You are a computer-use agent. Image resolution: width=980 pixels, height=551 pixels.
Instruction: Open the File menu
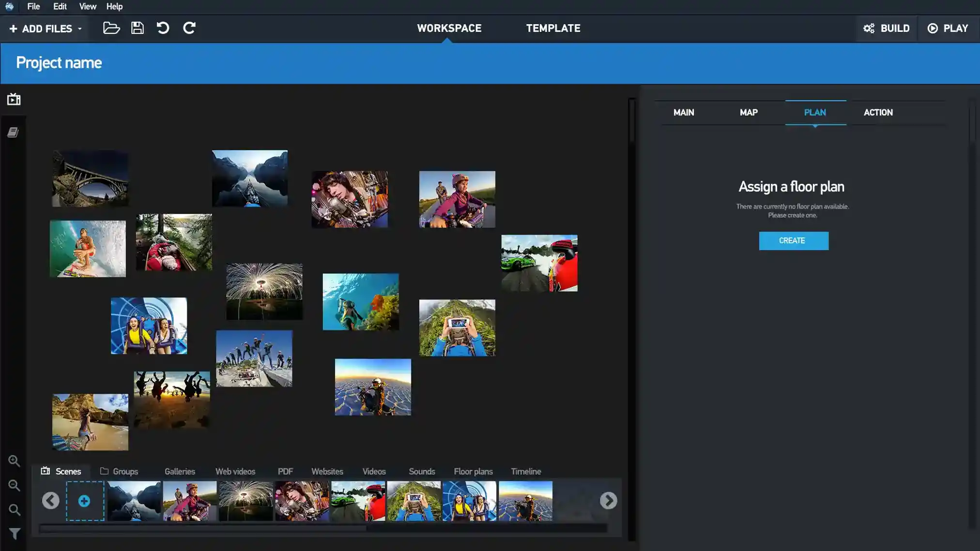tap(33, 6)
